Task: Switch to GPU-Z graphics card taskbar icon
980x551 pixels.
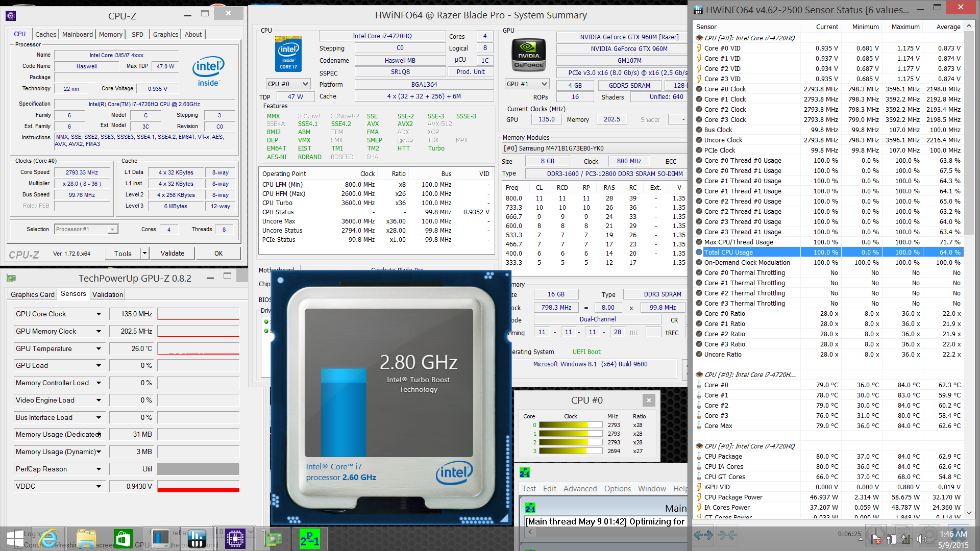Action: [273, 539]
